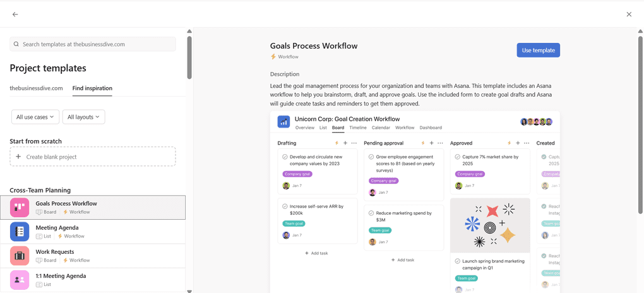Select the 1:1 Meeting Agenda title
This screenshot has width=644, height=293.
pyautogui.click(x=61, y=276)
